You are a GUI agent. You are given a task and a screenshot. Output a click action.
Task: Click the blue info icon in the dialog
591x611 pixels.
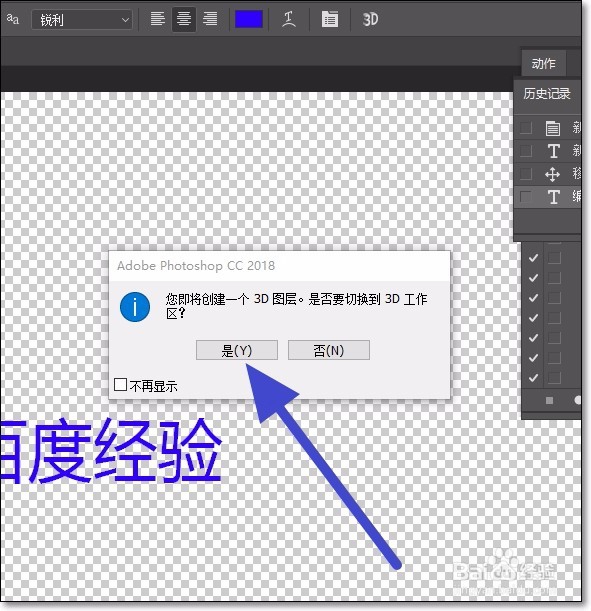pyautogui.click(x=135, y=307)
